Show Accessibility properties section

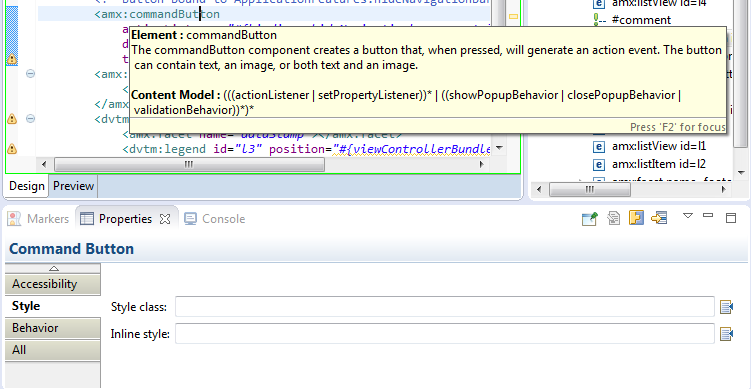(53, 284)
